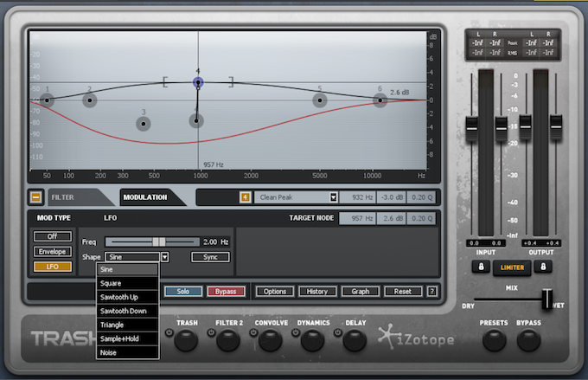Click the 932 Hz node frequency field

pos(358,197)
